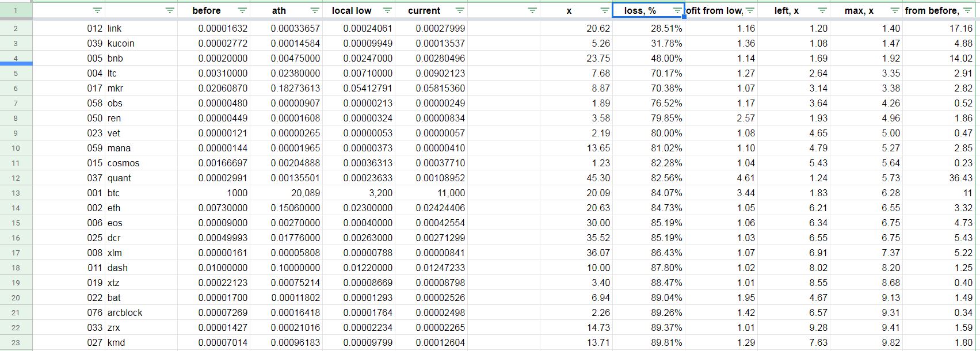
Task: Open filter dropdown for 'current' column
Action: tap(460, 10)
